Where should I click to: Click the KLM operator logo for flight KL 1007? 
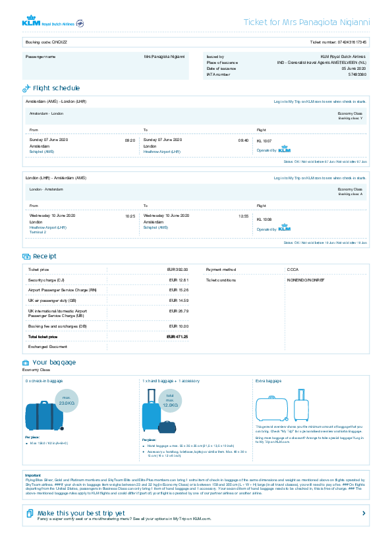tap(284, 149)
